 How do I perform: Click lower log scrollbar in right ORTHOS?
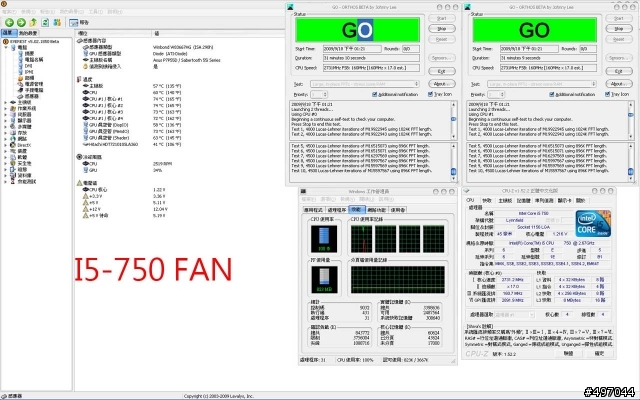[x=630, y=162]
